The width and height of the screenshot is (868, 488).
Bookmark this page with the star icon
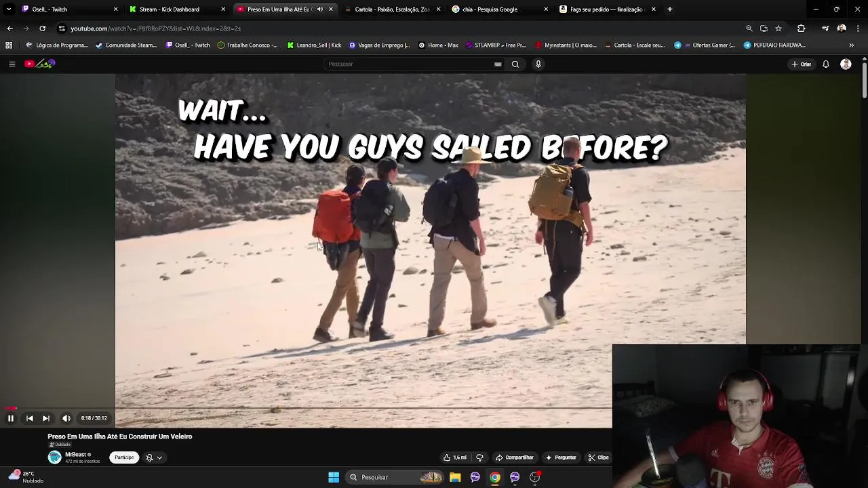778,28
